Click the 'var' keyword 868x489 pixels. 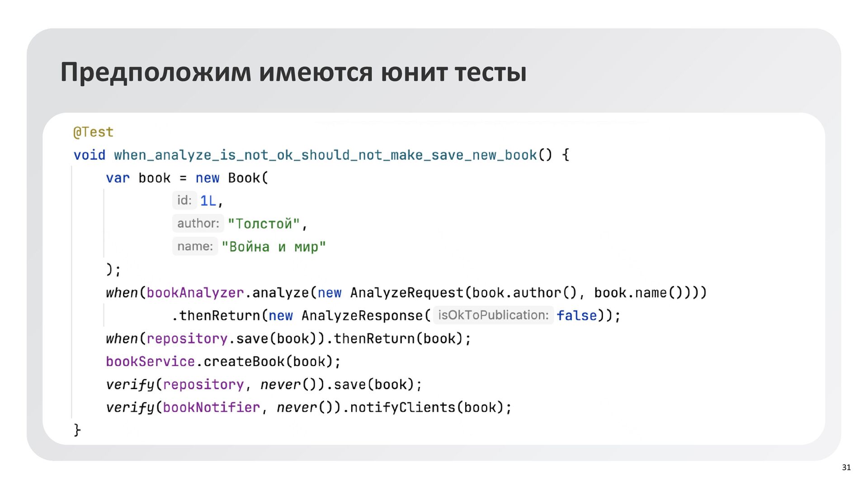coord(118,178)
